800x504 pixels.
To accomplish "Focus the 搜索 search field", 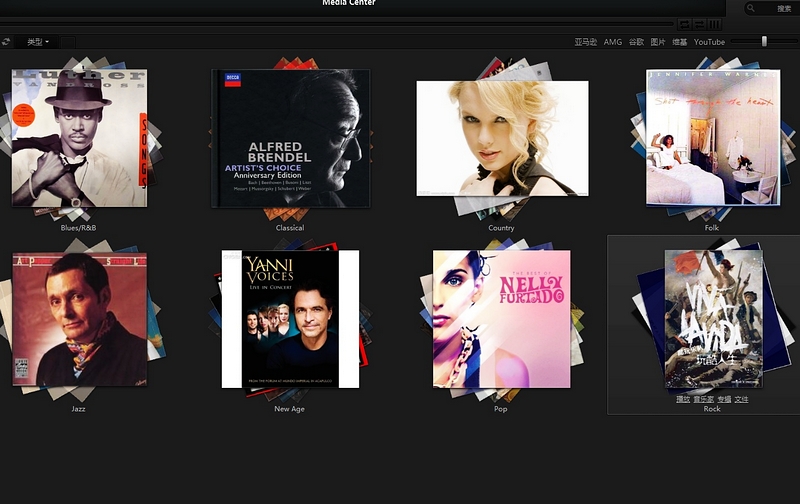I will 771,8.
